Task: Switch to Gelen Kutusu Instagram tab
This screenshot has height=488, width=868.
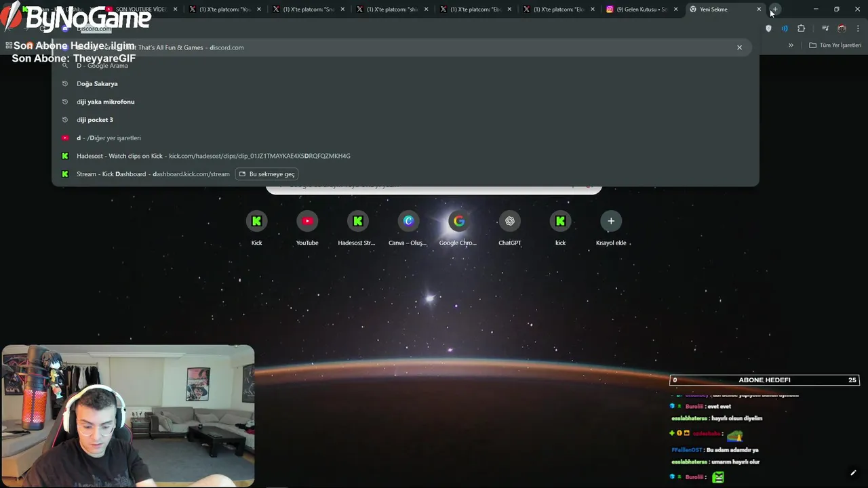Action: click(643, 9)
